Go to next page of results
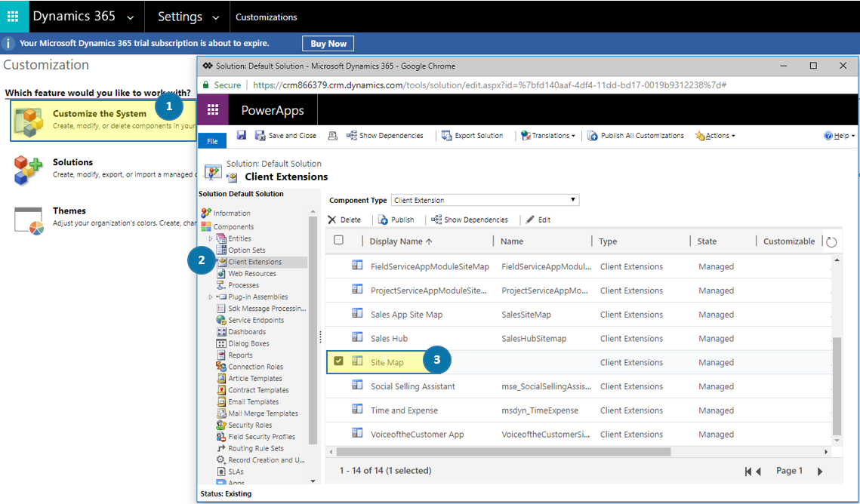This screenshot has width=860, height=504. pos(820,471)
